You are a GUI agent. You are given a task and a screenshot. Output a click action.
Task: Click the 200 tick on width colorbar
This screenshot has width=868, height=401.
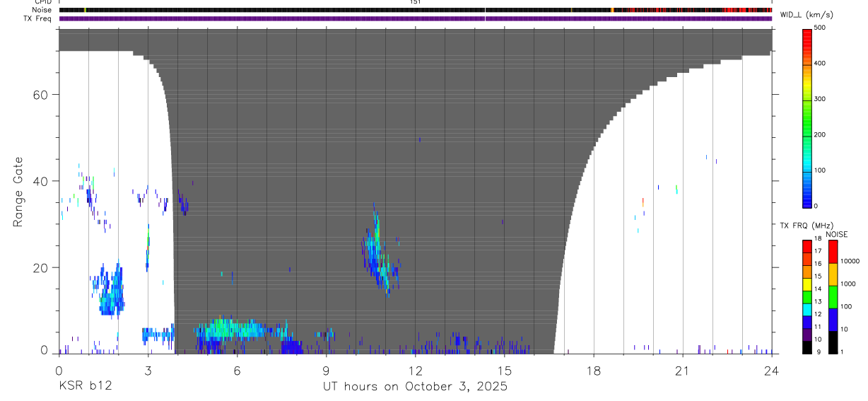point(821,135)
